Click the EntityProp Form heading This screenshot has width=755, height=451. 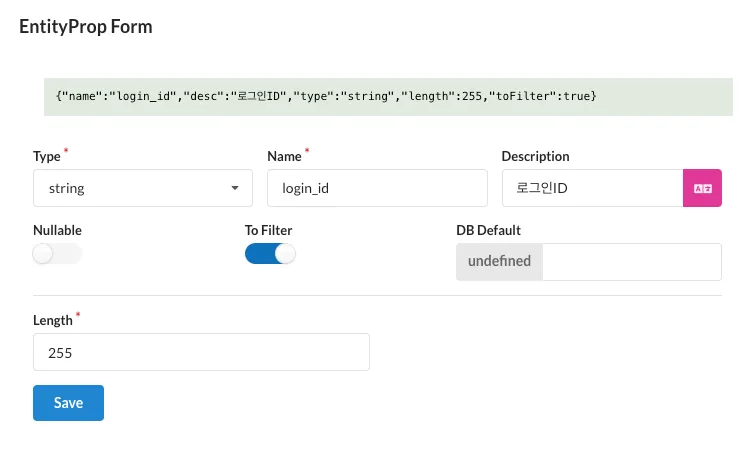(x=86, y=27)
